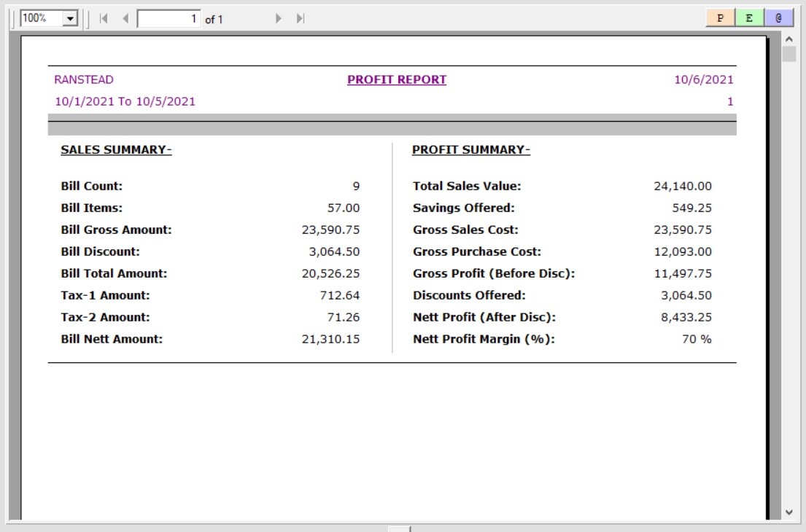Click the green E export button
Screen dimensions: 806x532
point(749,18)
